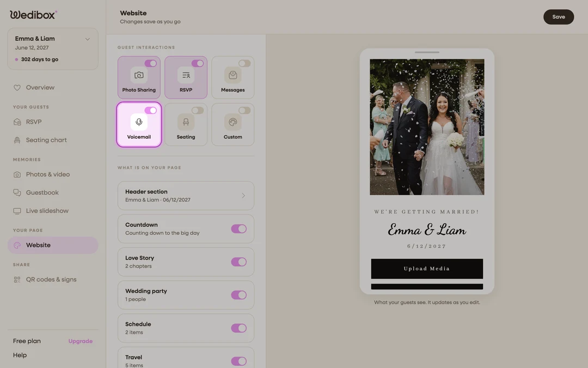This screenshot has width=588, height=368.
Task: Enable the Seating card toggle
Action: click(x=198, y=110)
